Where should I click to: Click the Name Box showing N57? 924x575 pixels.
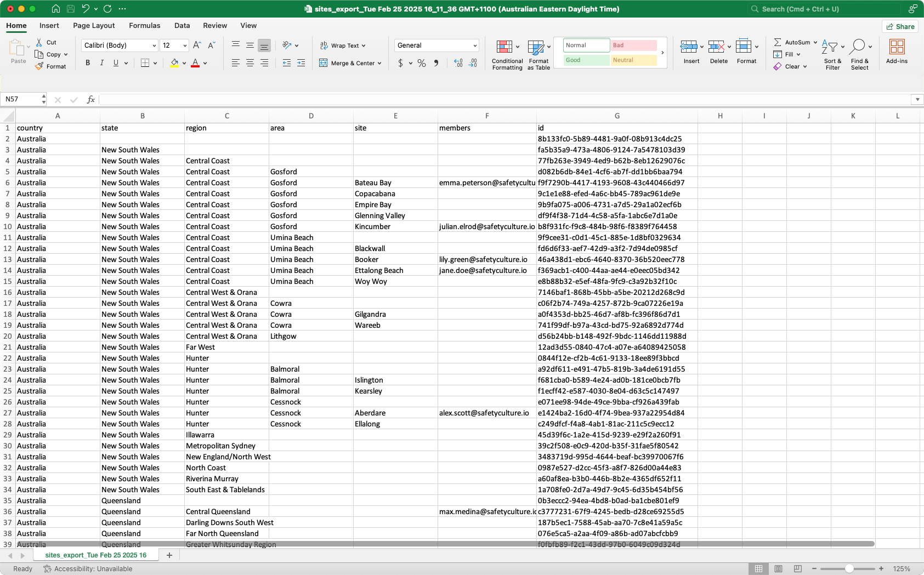point(22,99)
